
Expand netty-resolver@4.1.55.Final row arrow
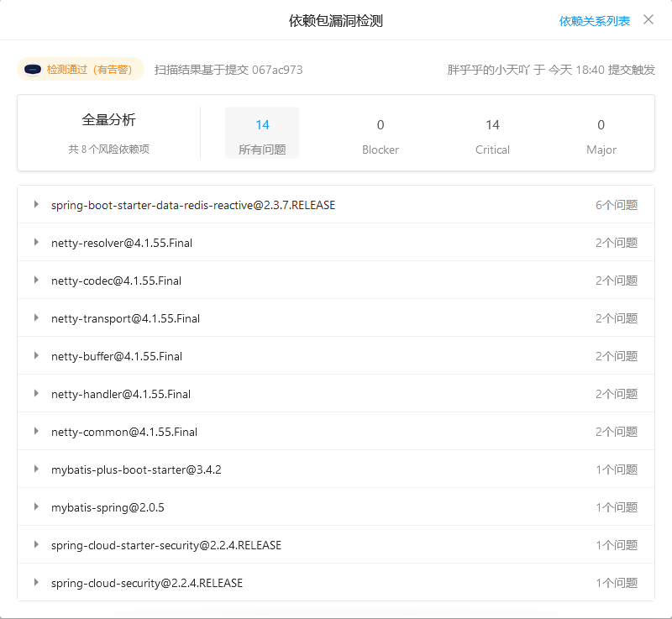coord(36,242)
